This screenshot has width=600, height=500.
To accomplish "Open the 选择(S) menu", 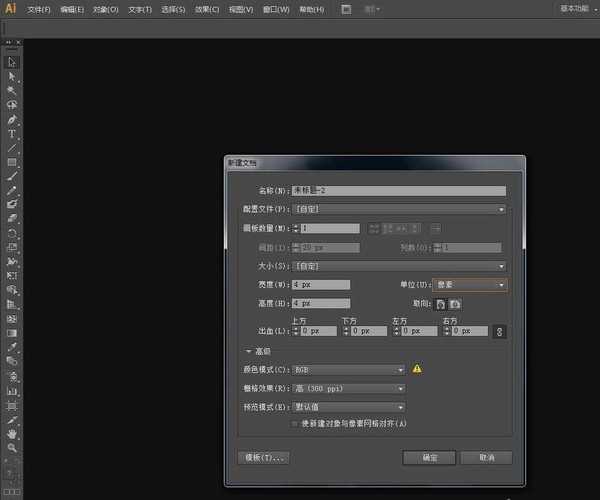I will tap(173, 10).
